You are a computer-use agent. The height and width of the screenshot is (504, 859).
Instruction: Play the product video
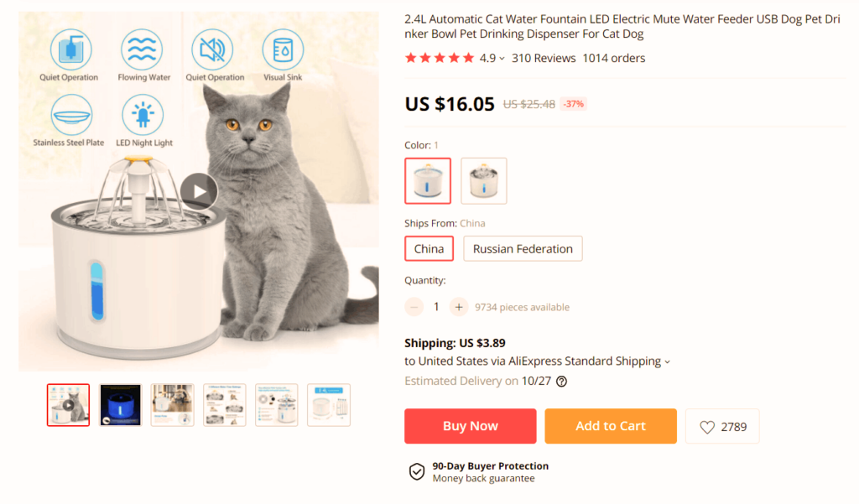[199, 190]
